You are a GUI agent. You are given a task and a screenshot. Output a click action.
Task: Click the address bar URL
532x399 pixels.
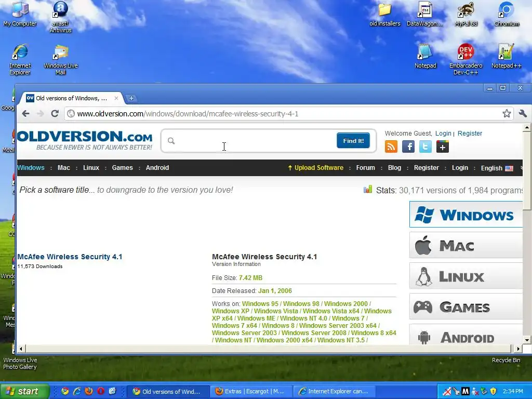click(187, 114)
